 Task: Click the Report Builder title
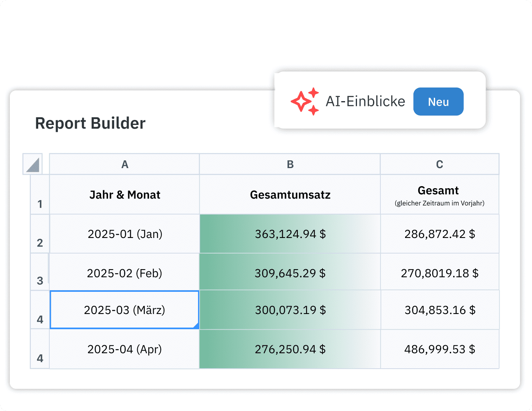[90, 123]
